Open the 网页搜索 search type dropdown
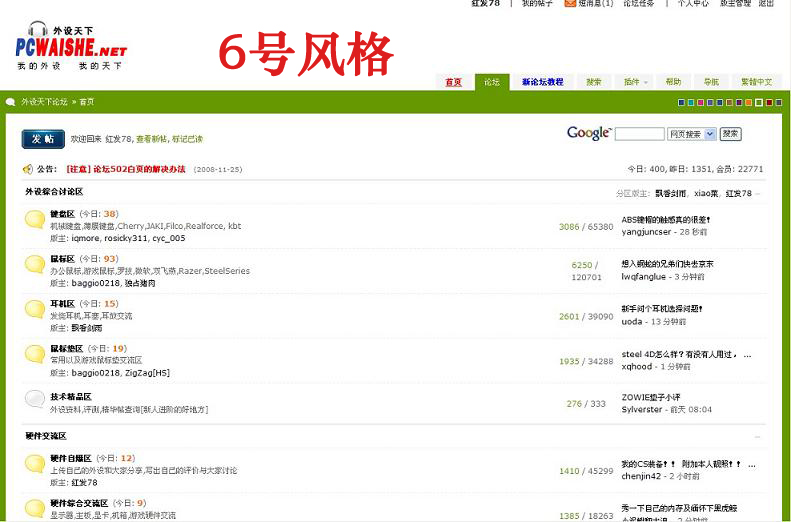Viewport: 791px width, 522px height. click(692, 134)
